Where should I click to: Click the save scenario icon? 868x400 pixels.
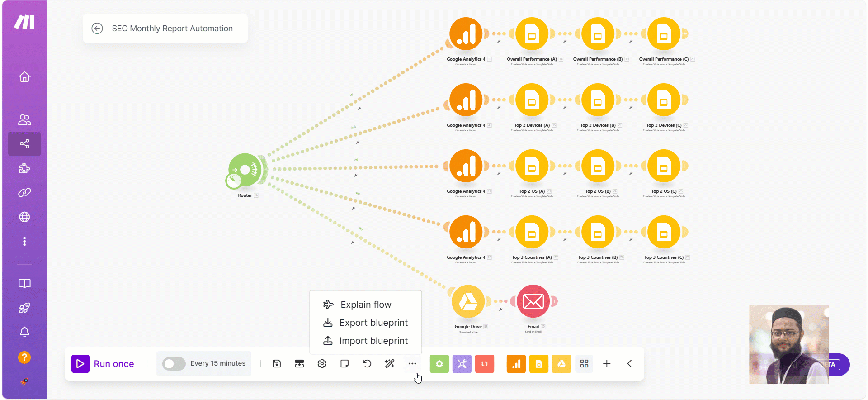coord(277,364)
